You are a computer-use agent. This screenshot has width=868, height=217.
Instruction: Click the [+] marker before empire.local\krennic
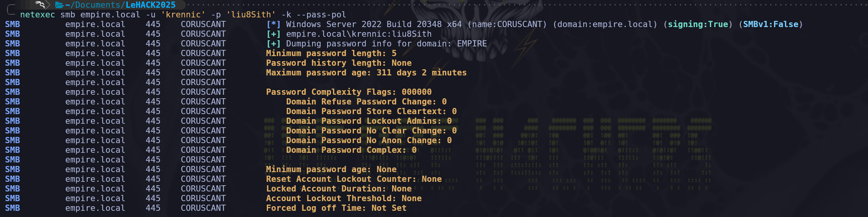pos(273,34)
